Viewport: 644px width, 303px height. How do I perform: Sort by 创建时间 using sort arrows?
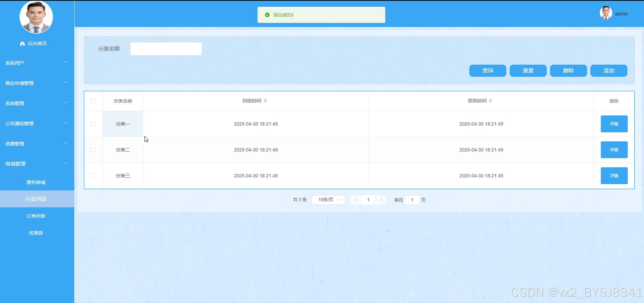[x=265, y=101]
